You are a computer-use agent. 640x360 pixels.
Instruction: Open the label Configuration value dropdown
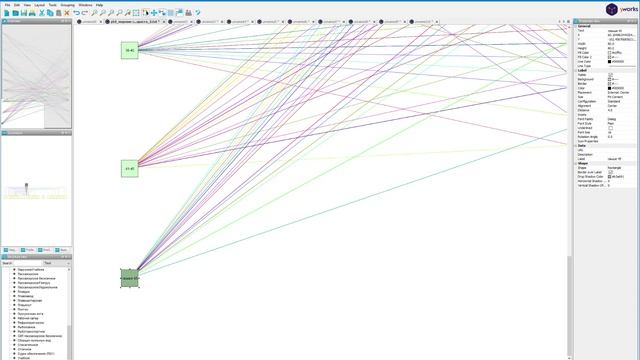[x=621, y=101]
